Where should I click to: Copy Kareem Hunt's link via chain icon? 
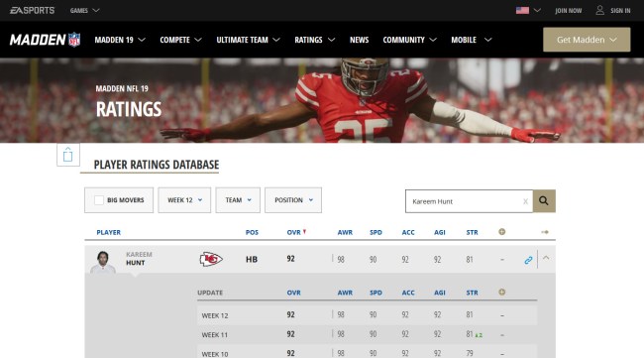529,260
